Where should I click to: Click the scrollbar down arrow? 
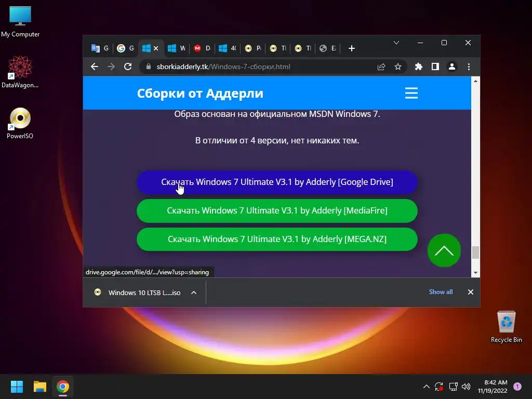[476, 273]
